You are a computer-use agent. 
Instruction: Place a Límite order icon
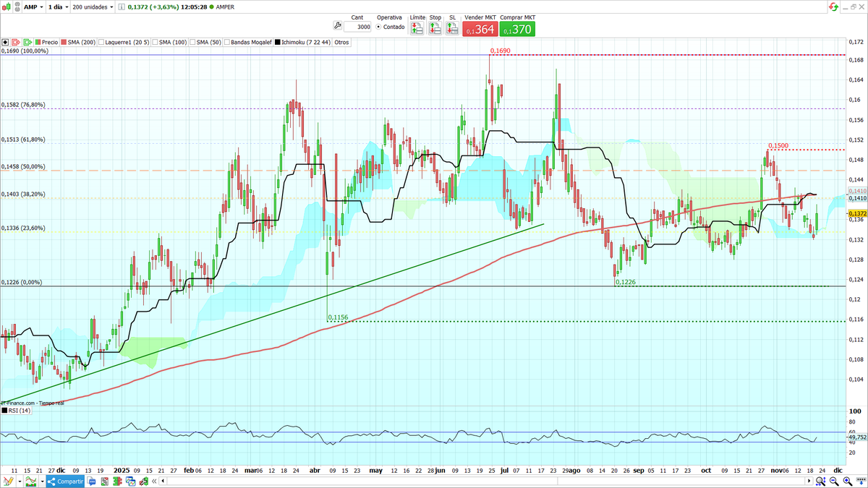[417, 28]
